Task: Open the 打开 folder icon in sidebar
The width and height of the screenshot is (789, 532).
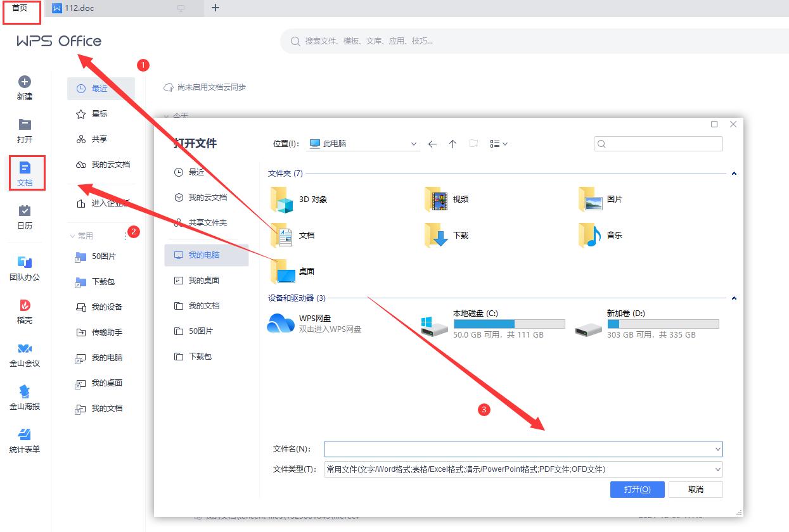Action: point(25,124)
